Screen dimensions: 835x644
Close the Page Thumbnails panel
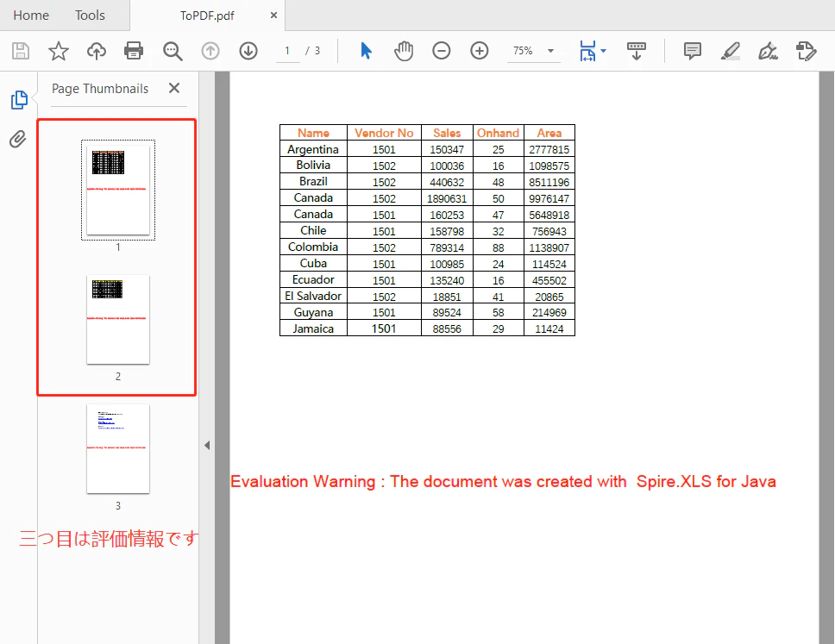pyautogui.click(x=174, y=88)
